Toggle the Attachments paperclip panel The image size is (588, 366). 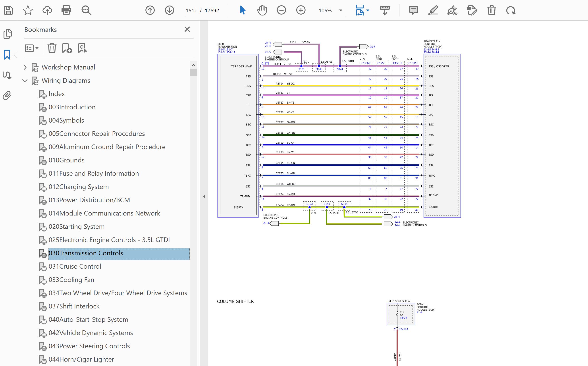pyautogui.click(x=7, y=96)
